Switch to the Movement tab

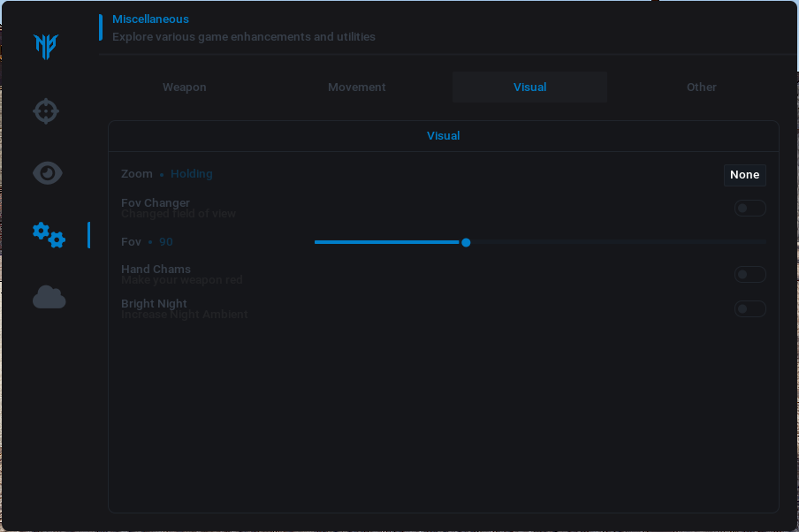(x=356, y=87)
